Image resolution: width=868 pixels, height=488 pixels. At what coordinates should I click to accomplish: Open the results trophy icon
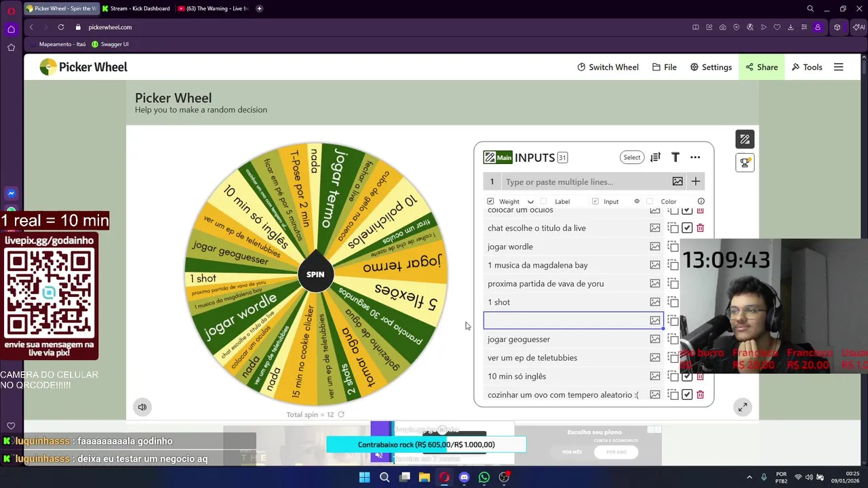click(x=745, y=163)
